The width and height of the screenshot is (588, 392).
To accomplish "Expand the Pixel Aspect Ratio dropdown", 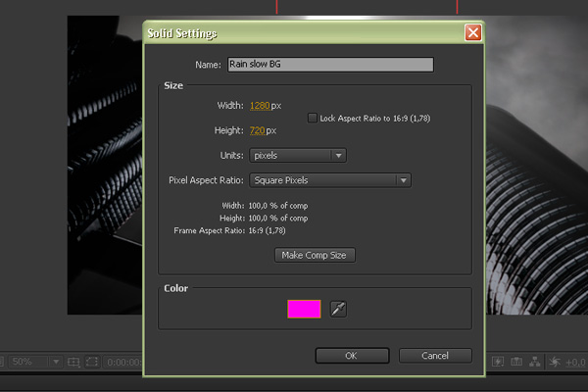I will tap(330, 180).
